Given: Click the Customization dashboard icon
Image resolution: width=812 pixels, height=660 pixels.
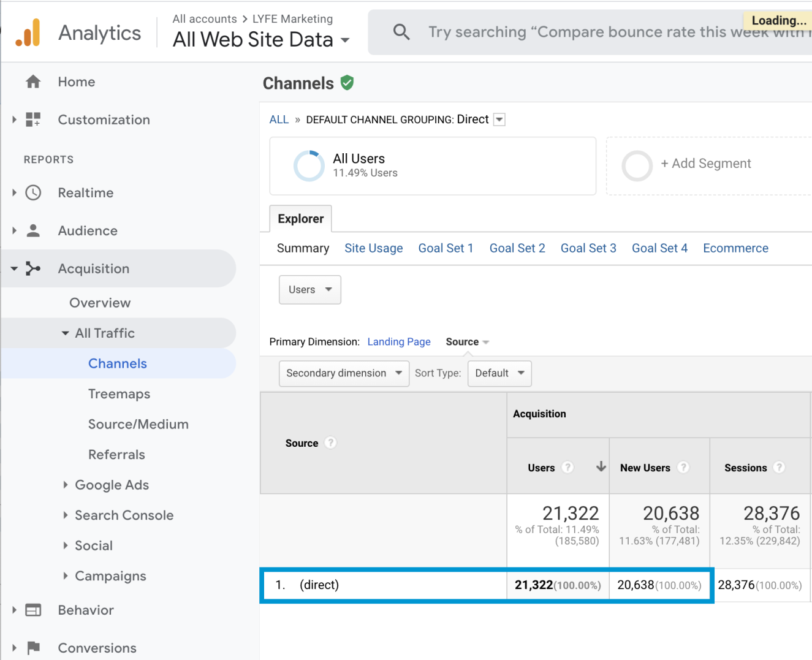Looking at the screenshot, I should coord(33,119).
